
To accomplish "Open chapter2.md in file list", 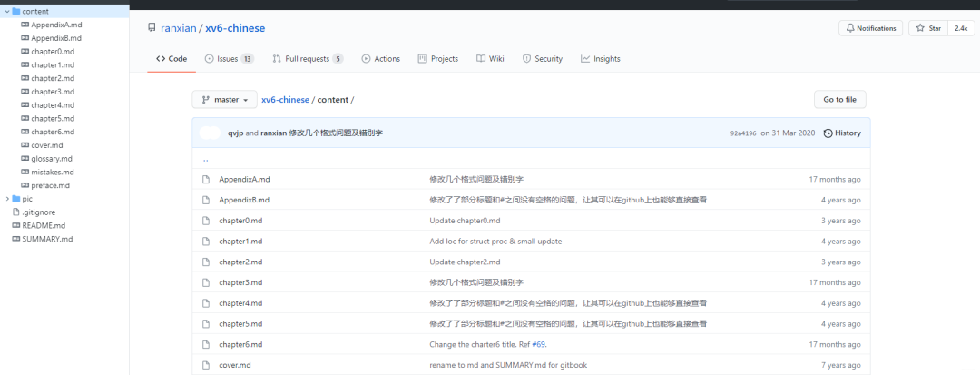I will 240,262.
